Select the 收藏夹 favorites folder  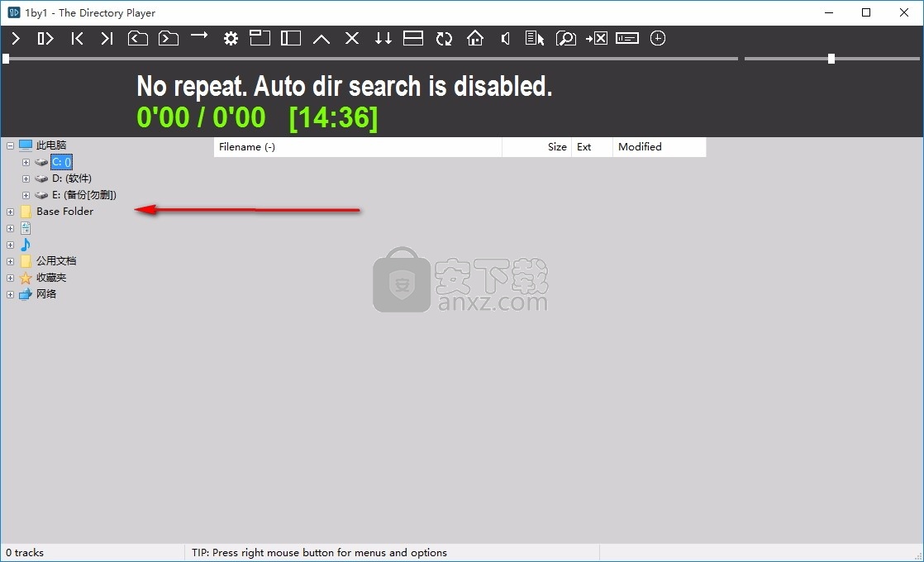(x=50, y=278)
